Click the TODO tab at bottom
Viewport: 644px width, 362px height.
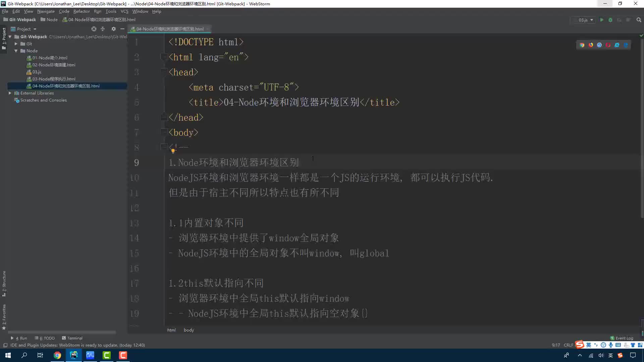click(46, 338)
